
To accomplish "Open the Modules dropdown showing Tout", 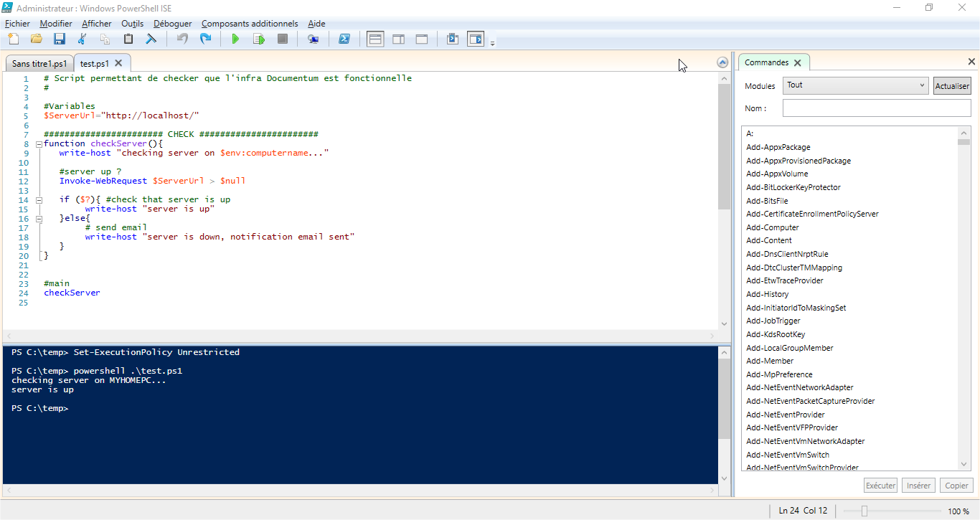I will click(856, 85).
